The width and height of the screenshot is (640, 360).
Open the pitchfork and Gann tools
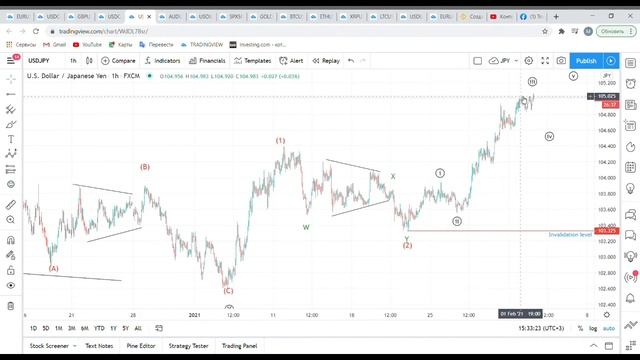[11, 109]
